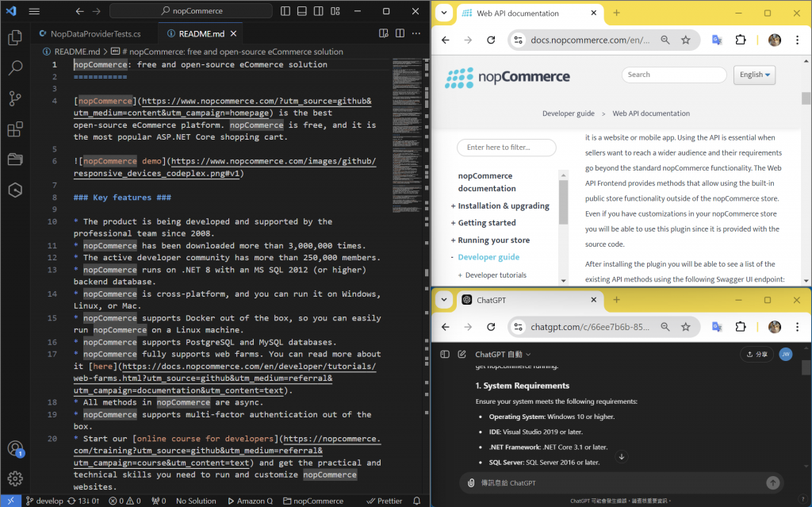This screenshot has height=507, width=812.
Task: Close the ChatGPT browser tab
Action: pyautogui.click(x=593, y=300)
